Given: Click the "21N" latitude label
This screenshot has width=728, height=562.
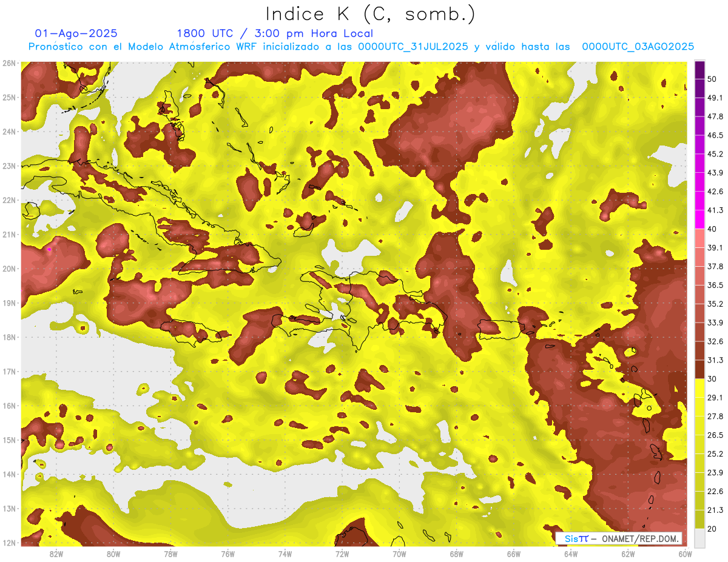Looking at the screenshot, I should [9, 234].
